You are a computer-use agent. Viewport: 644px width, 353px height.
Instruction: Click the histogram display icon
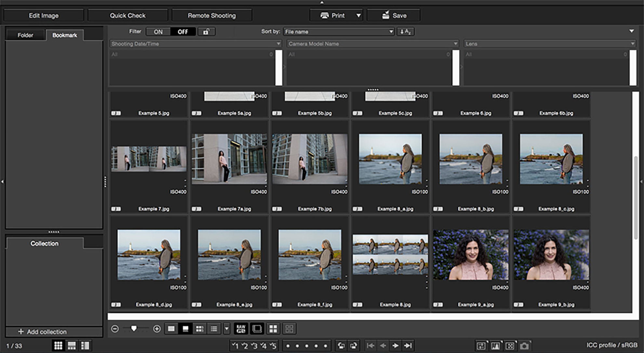(x=495, y=346)
